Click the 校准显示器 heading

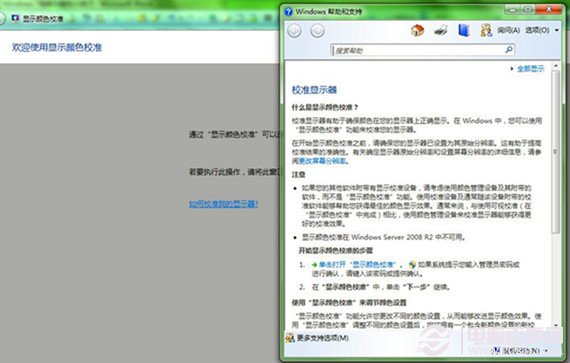[x=314, y=90]
